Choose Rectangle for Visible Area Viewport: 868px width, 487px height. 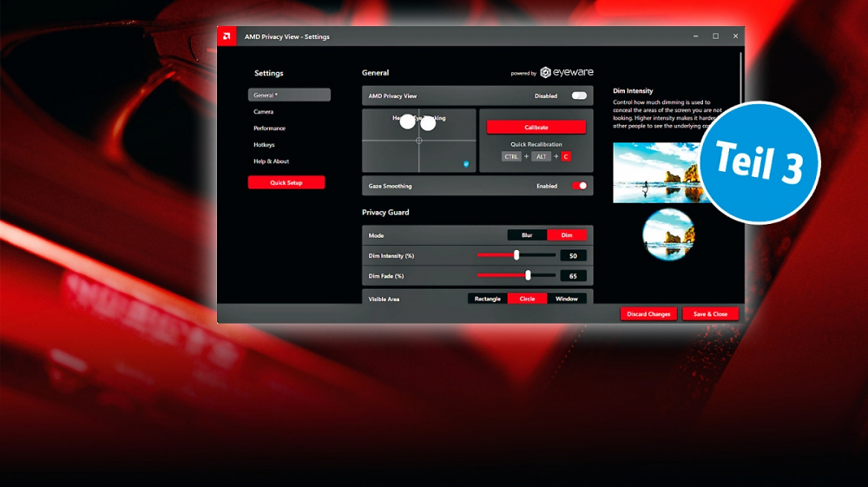[487, 299]
